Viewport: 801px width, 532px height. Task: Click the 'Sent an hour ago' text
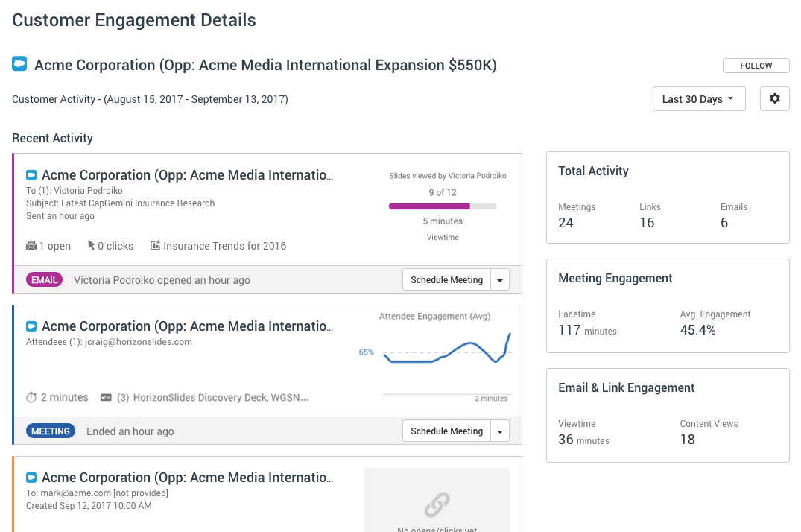coord(60,215)
